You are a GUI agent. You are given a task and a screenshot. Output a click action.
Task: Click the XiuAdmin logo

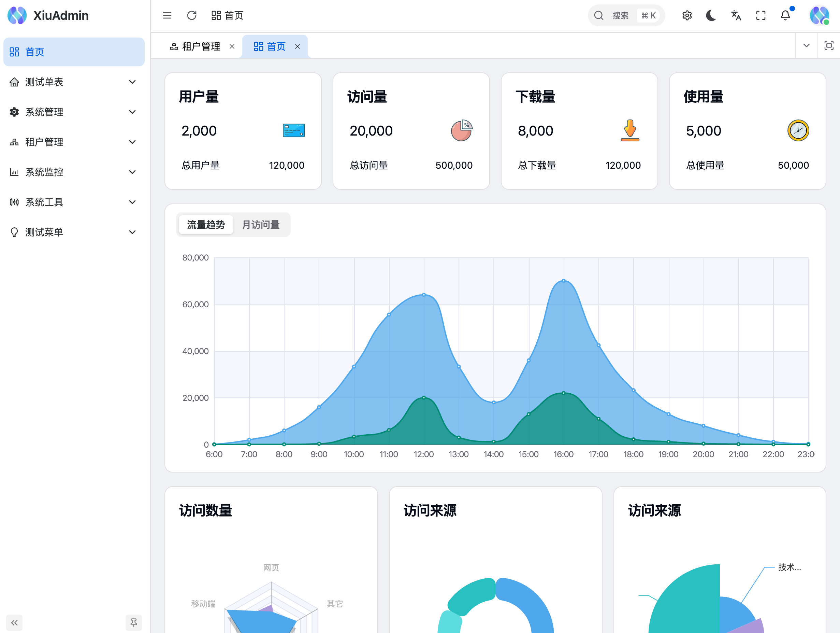(17, 16)
